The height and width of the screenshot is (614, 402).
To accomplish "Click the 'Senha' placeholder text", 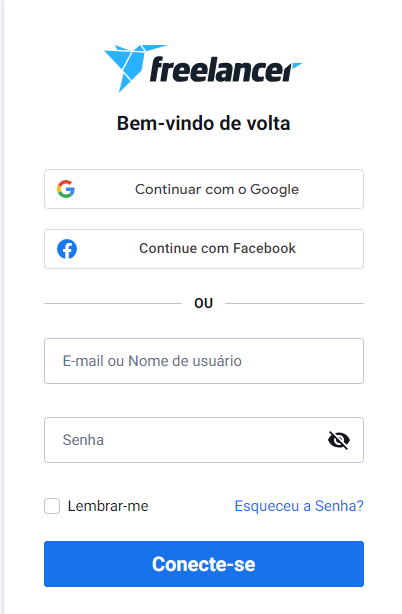I will pyautogui.click(x=83, y=440).
